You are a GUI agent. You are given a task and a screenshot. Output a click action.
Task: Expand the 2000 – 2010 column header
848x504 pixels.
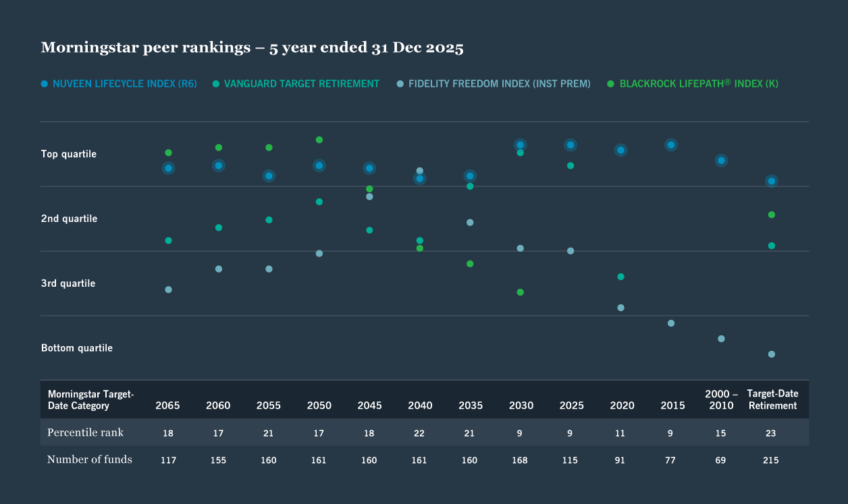(720, 399)
